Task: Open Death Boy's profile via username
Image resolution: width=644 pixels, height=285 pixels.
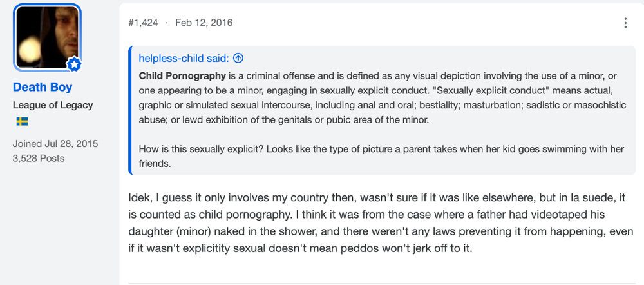Action: click(x=43, y=87)
